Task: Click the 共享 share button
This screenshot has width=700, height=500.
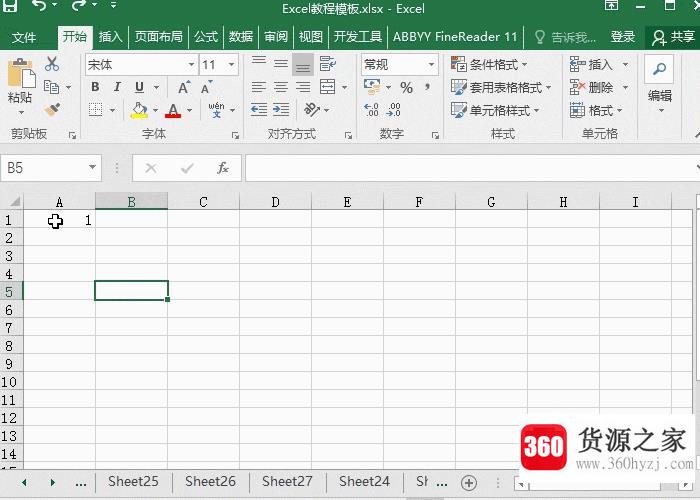Action: (673, 37)
